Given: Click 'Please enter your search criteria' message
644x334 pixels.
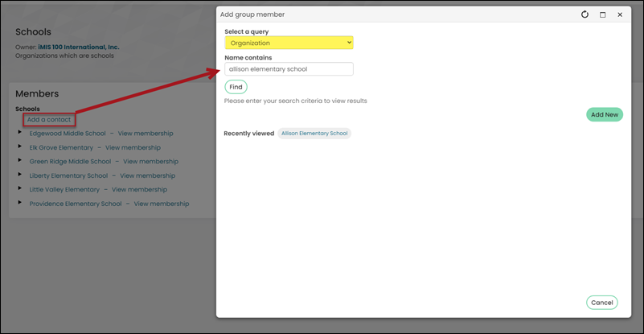Looking at the screenshot, I should pyautogui.click(x=295, y=101).
